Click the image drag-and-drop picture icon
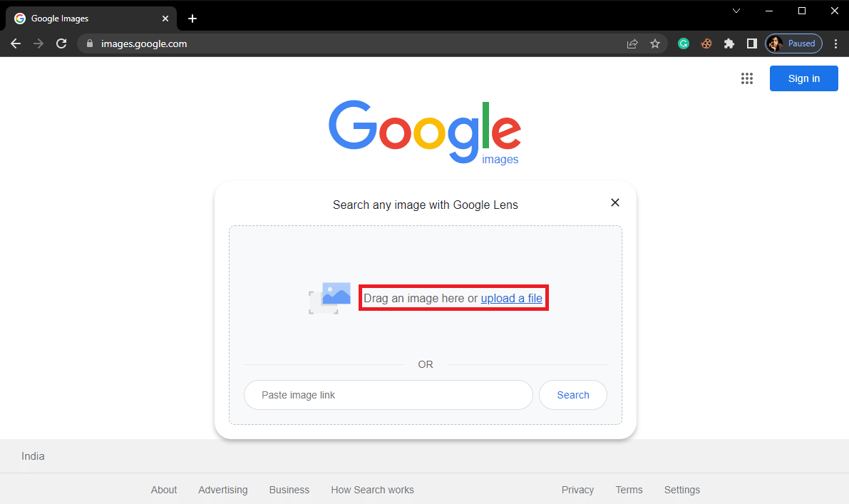Image resolution: width=849 pixels, height=504 pixels. 330,298
